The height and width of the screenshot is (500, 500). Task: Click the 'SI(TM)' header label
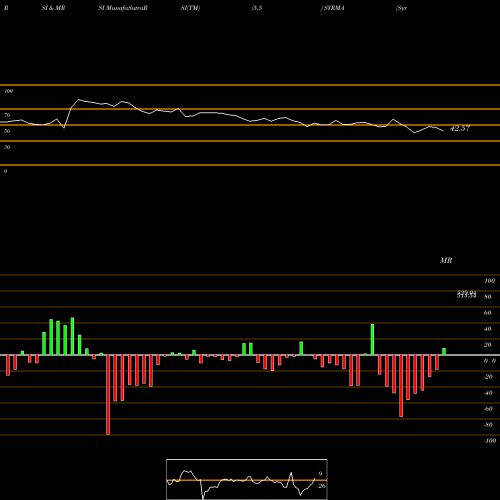coord(190,8)
